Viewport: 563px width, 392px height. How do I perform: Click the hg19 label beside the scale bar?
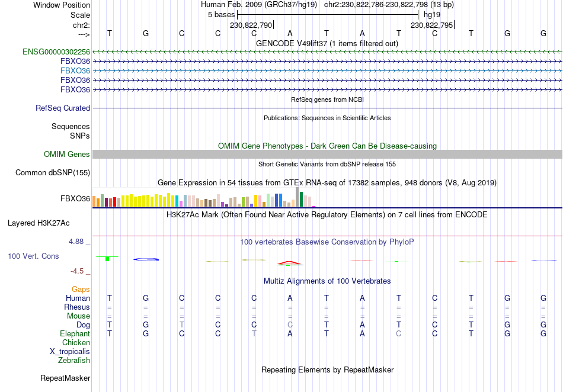[432, 15]
